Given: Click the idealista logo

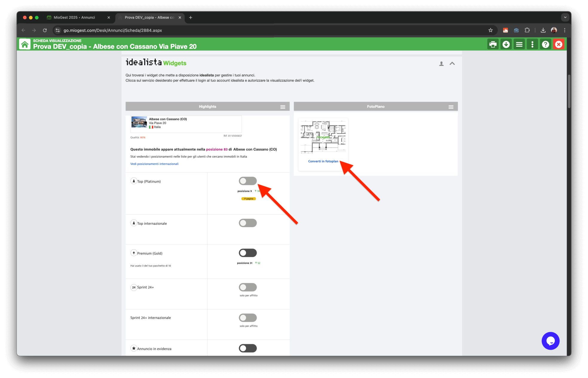Looking at the screenshot, I should [x=144, y=62].
